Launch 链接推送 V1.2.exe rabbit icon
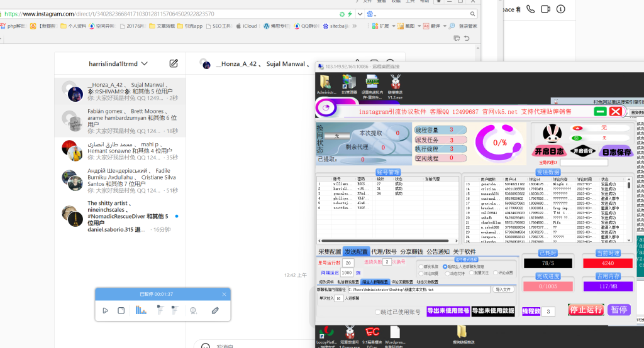The width and height of the screenshot is (644, 348). pyautogui.click(x=395, y=86)
